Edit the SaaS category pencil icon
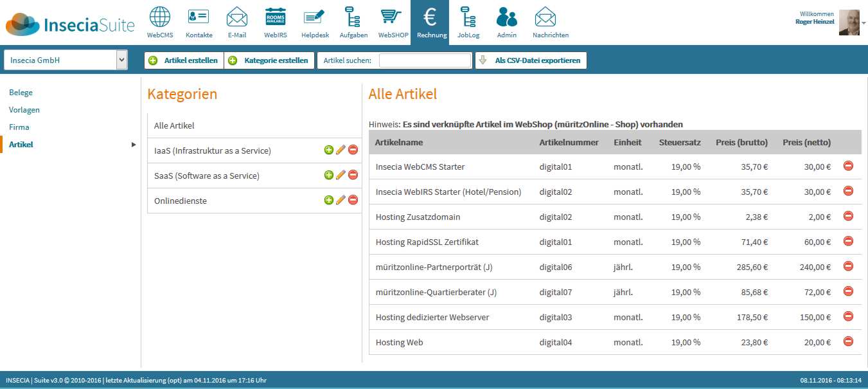This screenshot has width=868, height=389. [x=341, y=175]
